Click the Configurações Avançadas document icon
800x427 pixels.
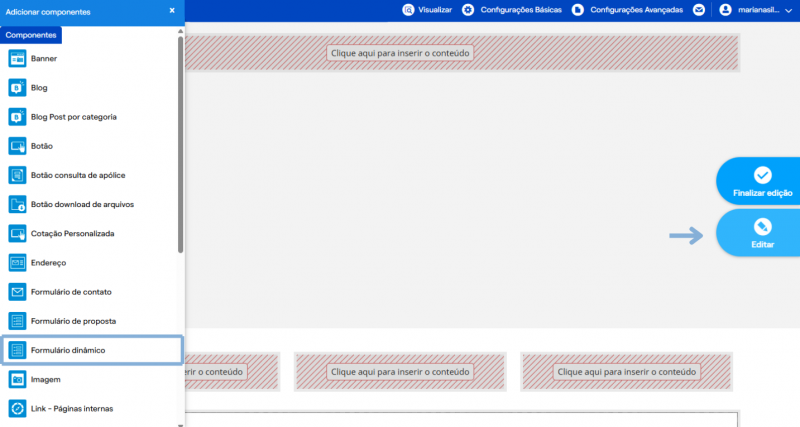pos(578,10)
